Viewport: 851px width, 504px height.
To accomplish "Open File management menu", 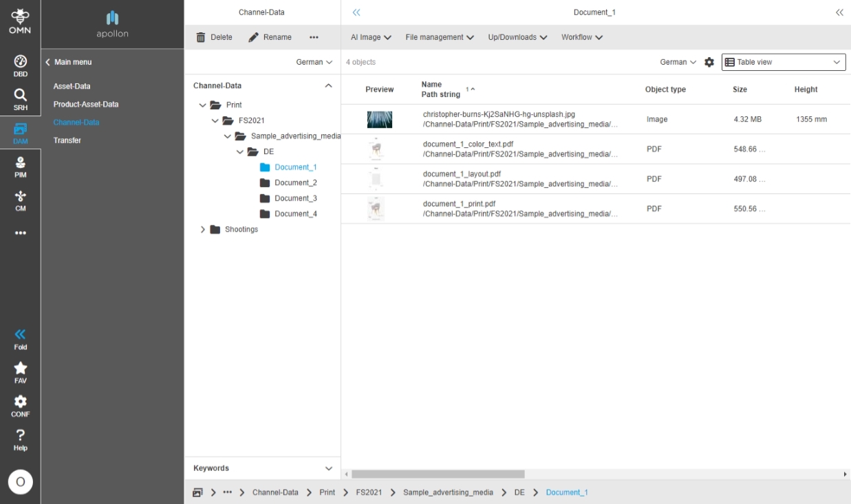I will [440, 37].
